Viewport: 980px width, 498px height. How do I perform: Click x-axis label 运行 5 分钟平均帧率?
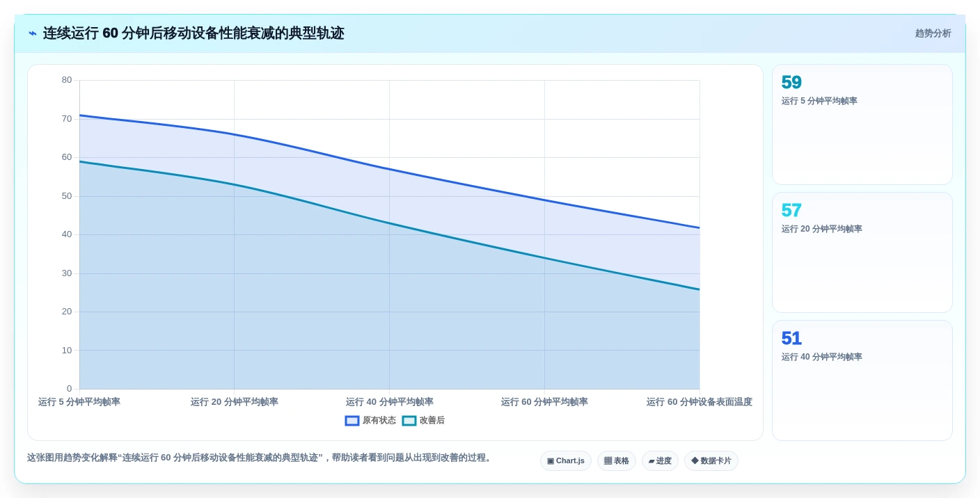[x=79, y=402]
